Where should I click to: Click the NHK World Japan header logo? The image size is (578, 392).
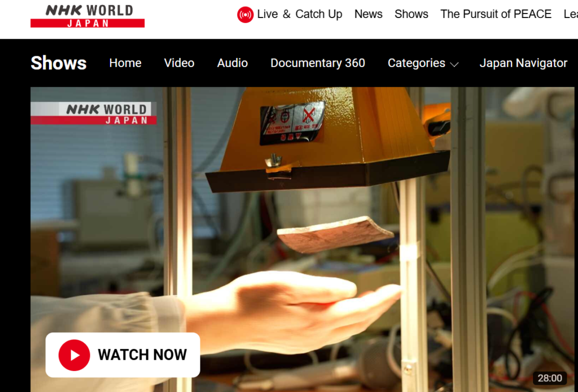pos(87,16)
